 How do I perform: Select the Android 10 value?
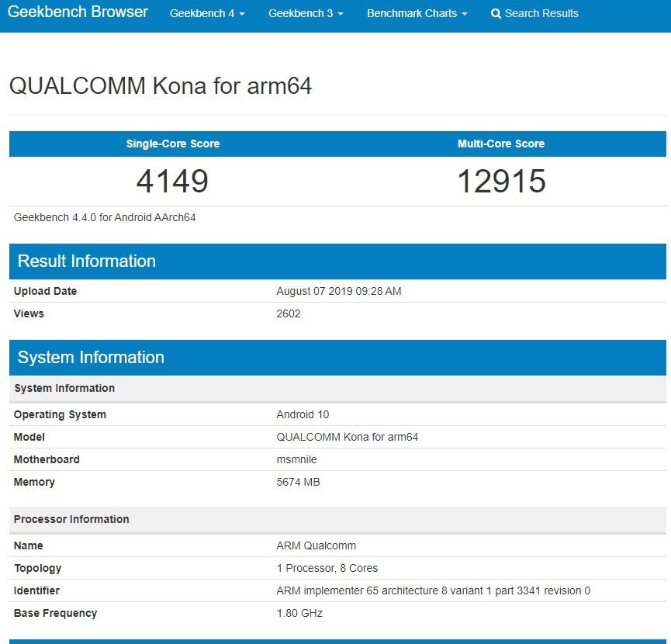(x=303, y=414)
